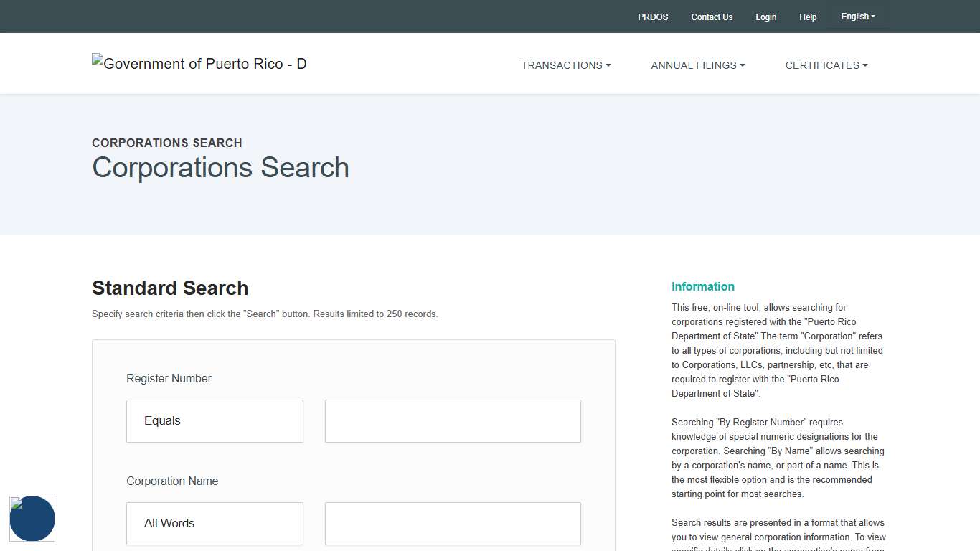This screenshot has height=551, width=980.
Task: Open the All Words dropdown for Corporation Name
Action: tap(215, 524)
